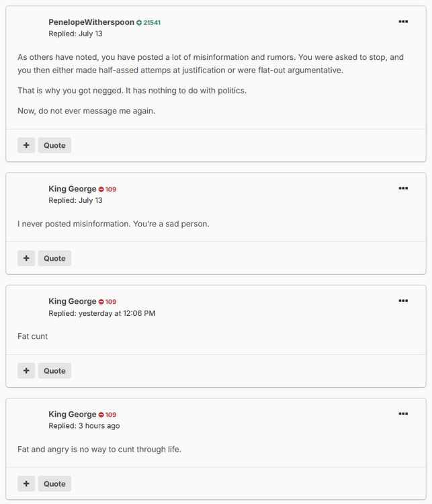Click plus button under yesterday 12:06 PM post
This screenshot has height=504, width=432.
coord(26,371)
